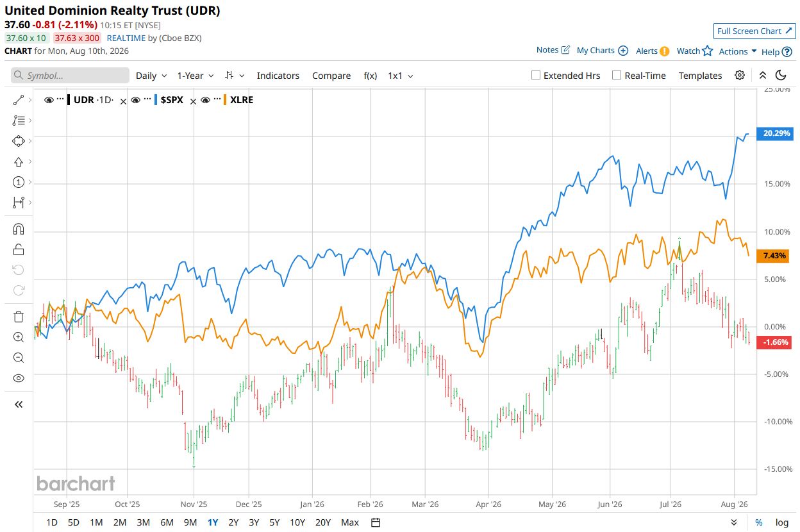
Task: Enable the Real-Time checkbox
Action: [617, 75]
